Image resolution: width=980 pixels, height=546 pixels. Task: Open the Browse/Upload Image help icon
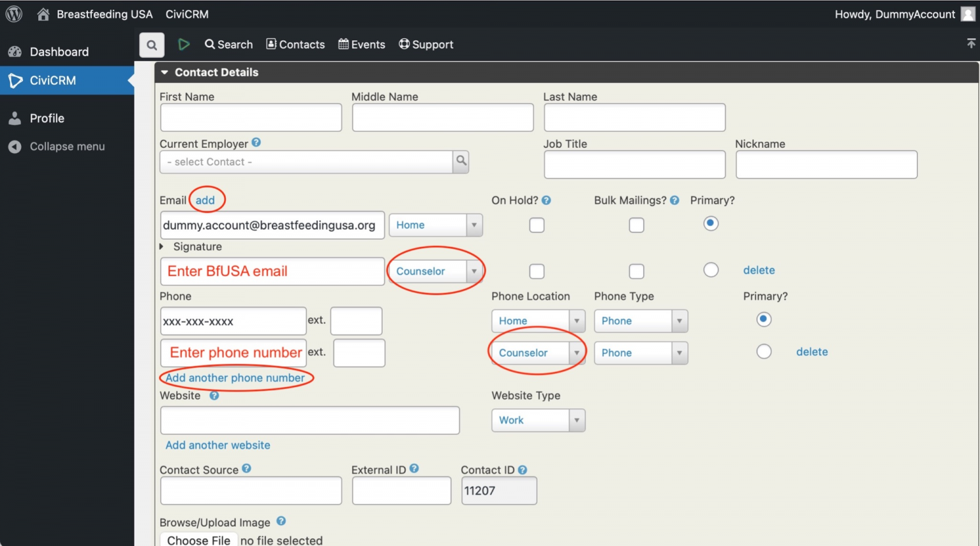(281, 521)
